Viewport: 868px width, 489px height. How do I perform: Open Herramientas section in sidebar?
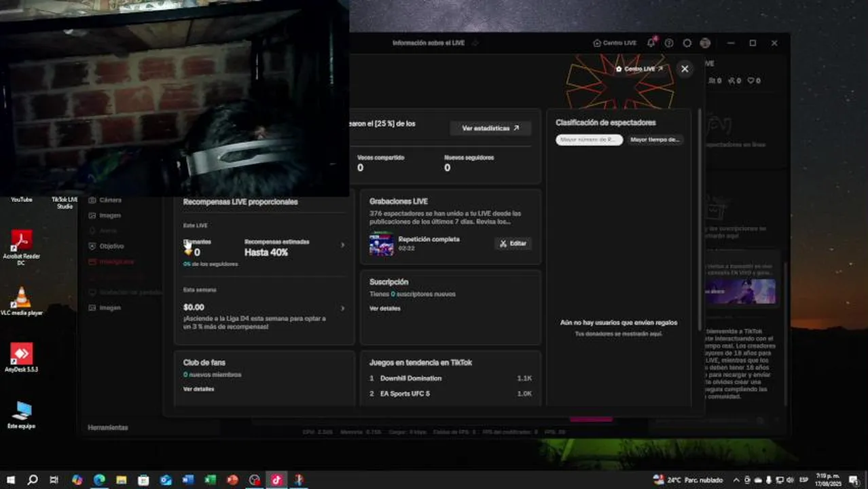click(x=108, y=428)
